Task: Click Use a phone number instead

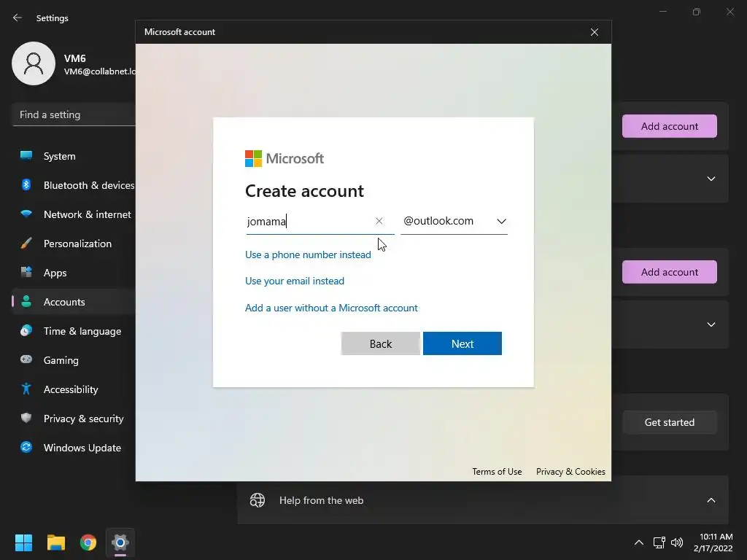Action: point(308,254)
